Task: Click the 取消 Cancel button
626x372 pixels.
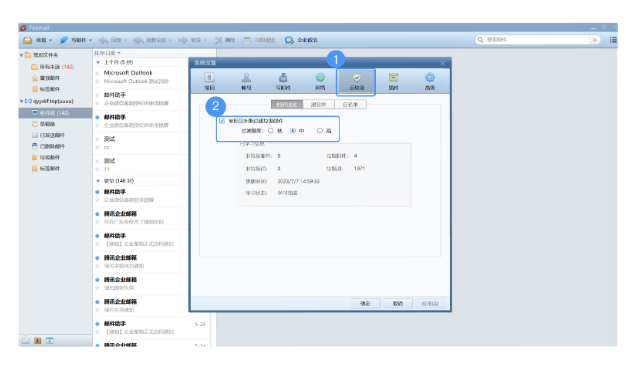Action: pyautogui.click(x=398, y=304)
